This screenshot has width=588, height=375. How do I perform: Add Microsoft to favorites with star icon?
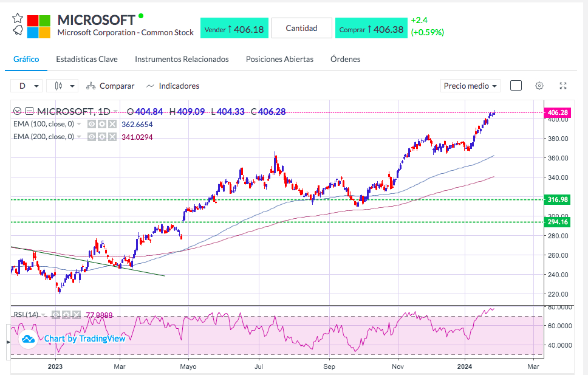(18, 18)
